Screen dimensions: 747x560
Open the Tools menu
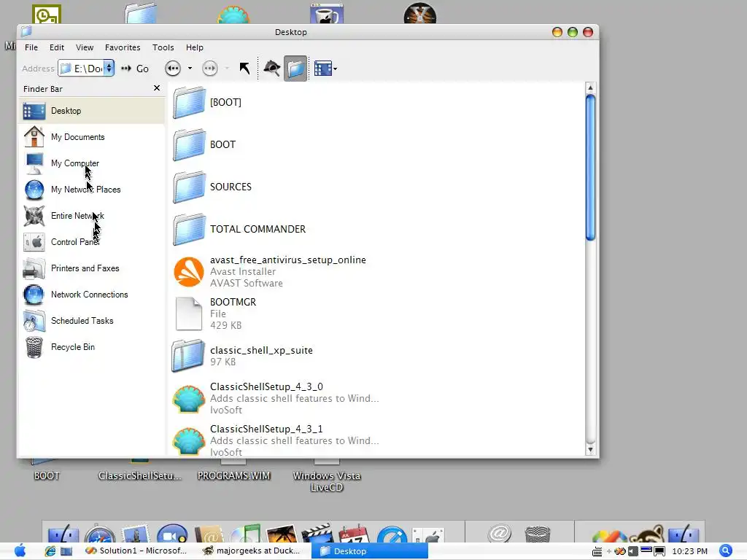point(163,47)
